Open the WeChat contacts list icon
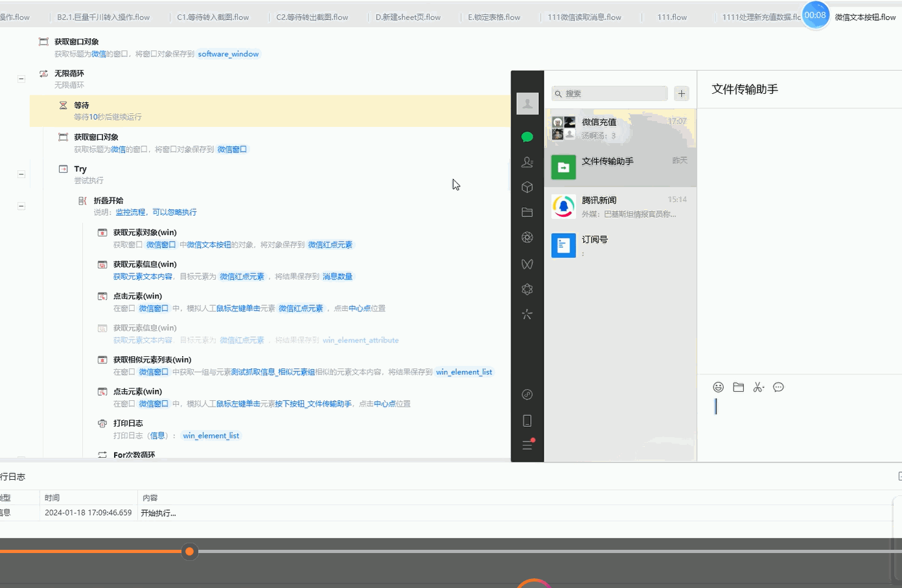Viewport: 902px width, 588px height. 527,162
